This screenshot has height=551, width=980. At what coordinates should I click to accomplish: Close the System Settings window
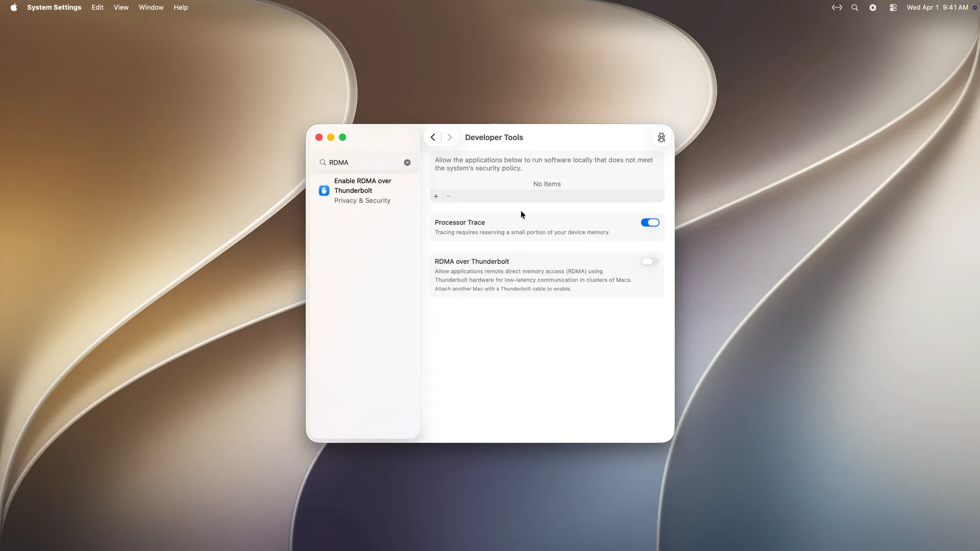pos(319,137)
